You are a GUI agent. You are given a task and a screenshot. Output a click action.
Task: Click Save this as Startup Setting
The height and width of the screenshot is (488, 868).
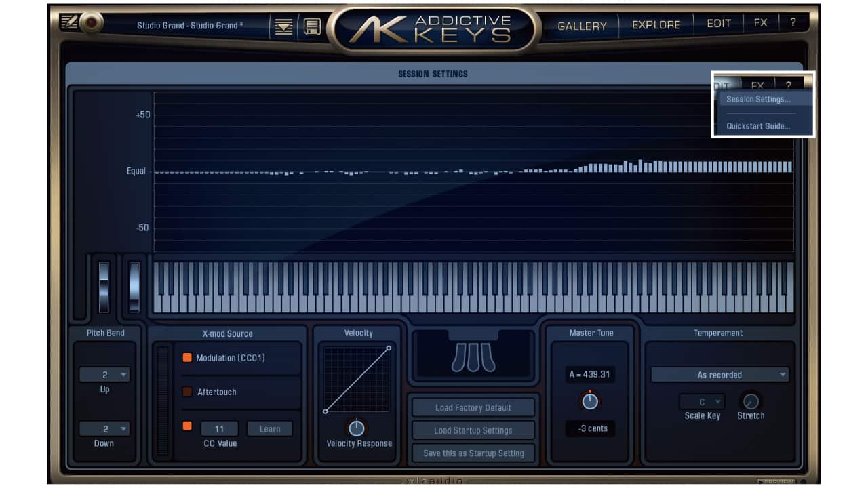pyautogui.click(x=473, y=453)
